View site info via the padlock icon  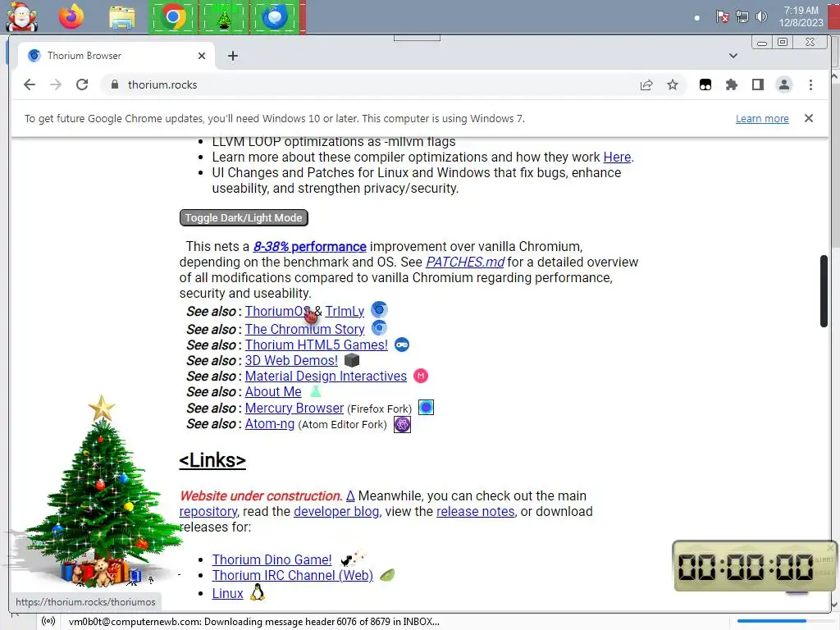(114, 84)
